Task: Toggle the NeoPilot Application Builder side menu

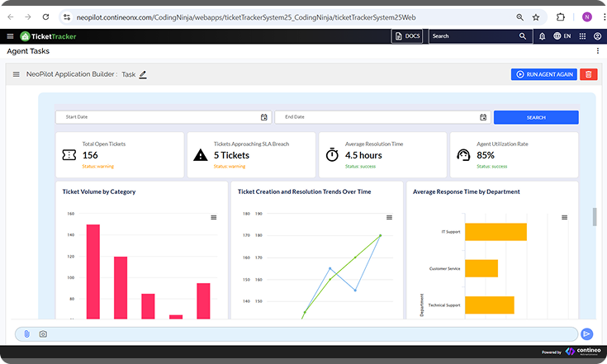Action: [16, 74]
